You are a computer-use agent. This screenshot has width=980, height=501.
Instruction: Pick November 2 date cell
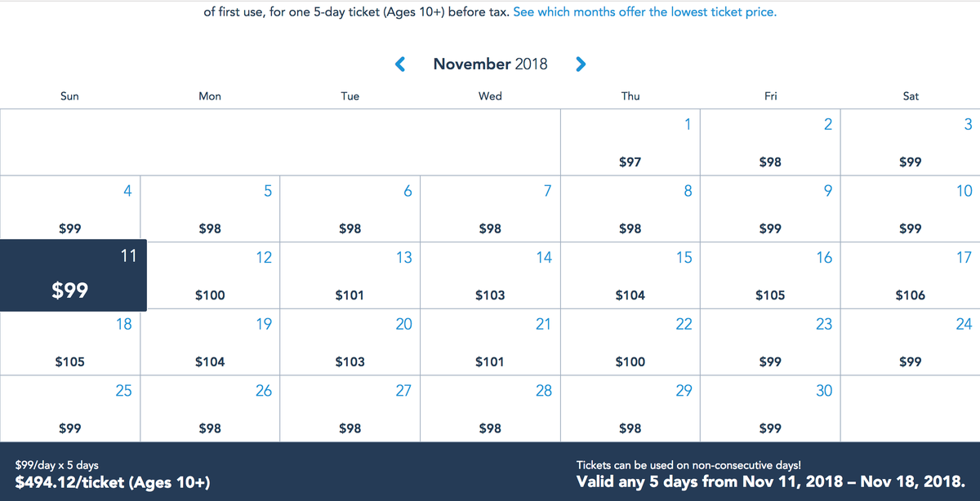coord(770,142)
